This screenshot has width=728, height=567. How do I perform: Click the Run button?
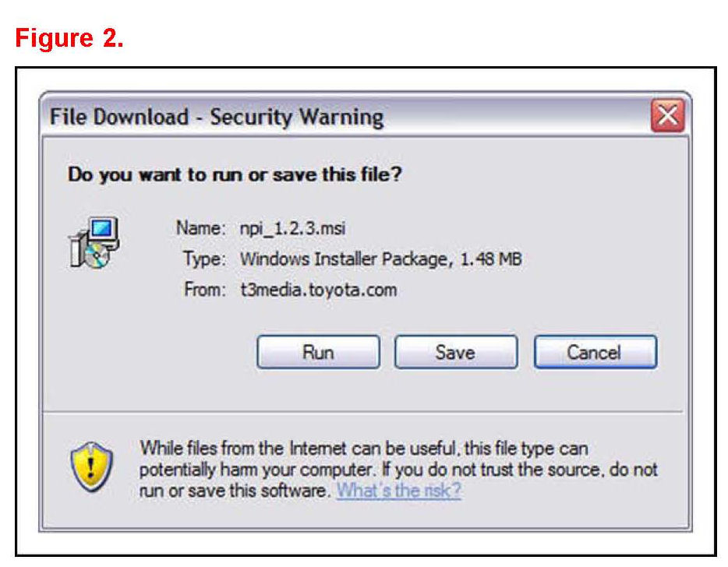click(318, 352)
